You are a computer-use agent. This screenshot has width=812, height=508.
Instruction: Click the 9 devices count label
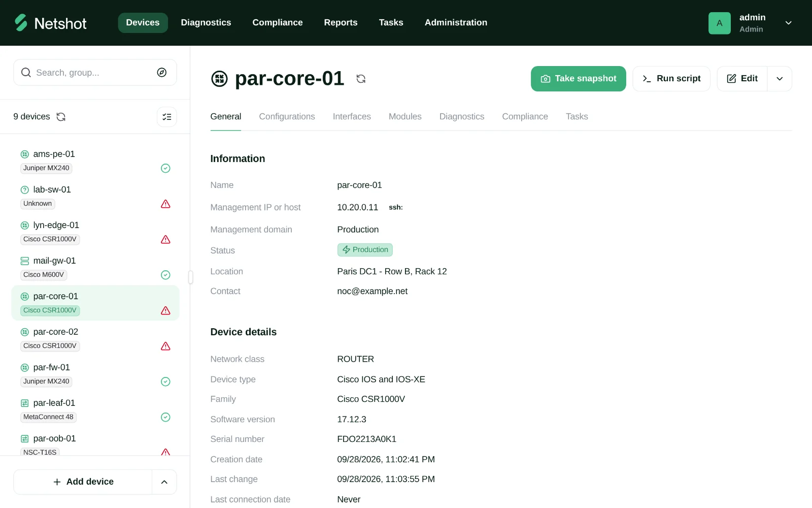pos(32,117)
